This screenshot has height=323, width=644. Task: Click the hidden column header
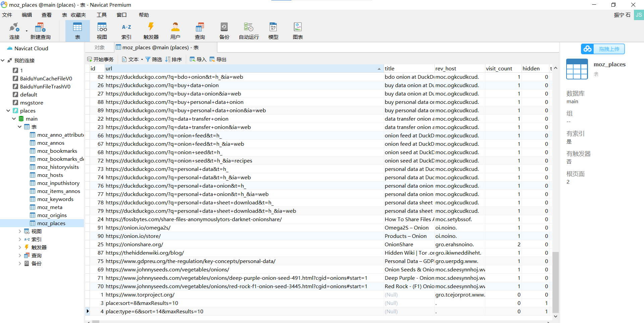(x=535, y=68)
